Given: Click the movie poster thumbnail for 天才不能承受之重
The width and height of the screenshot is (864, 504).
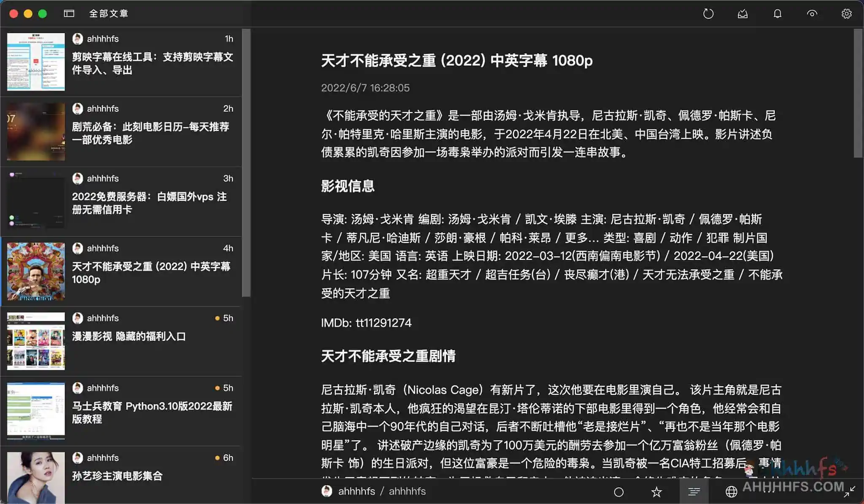Looking at the screenshot, I should (x=35, y=271).
